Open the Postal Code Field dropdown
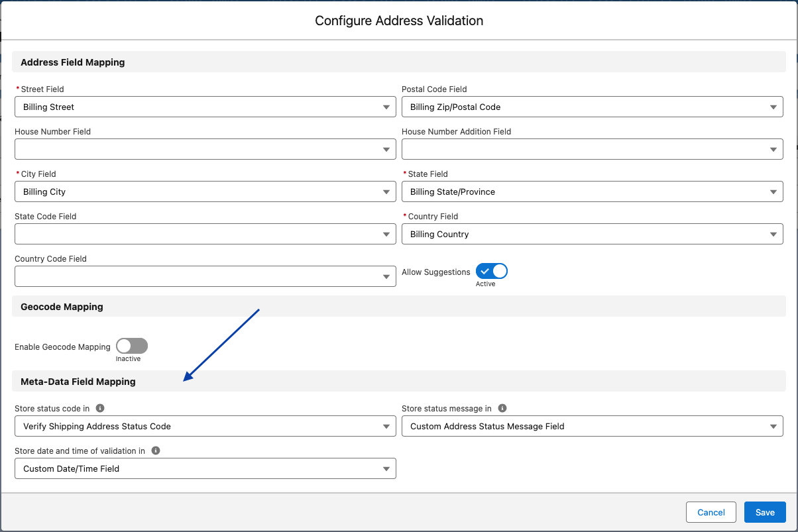Screen dimensions: 798x532 (x=593, y=107)
